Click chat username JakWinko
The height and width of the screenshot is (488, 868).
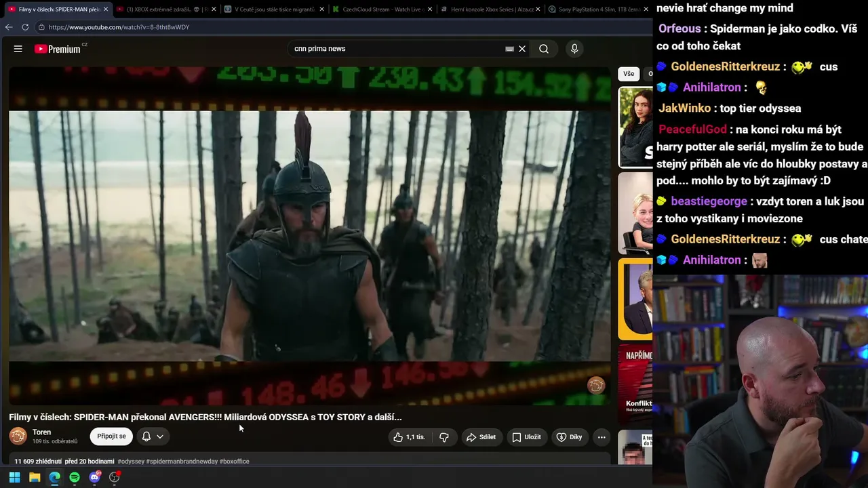coord(685,108)
